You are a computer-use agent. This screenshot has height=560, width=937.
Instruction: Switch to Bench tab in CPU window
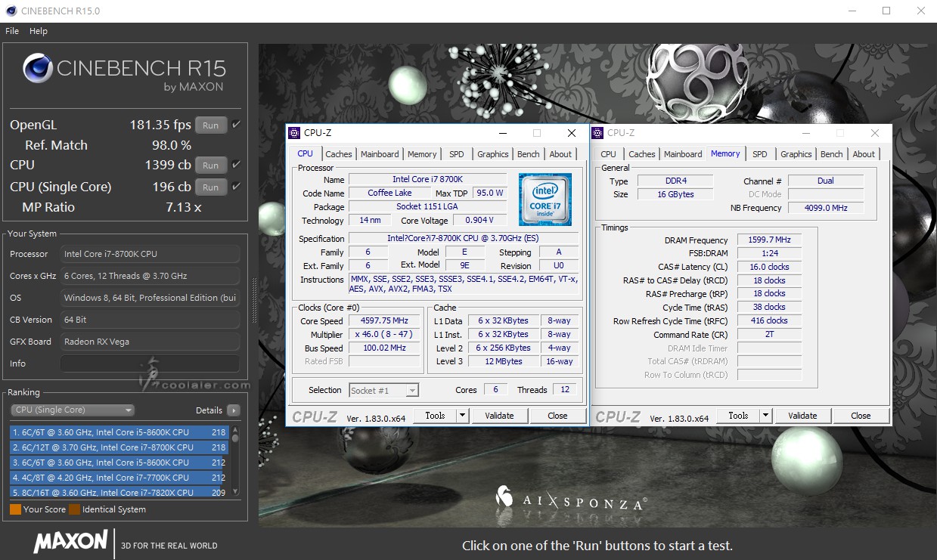coord(529,154)
